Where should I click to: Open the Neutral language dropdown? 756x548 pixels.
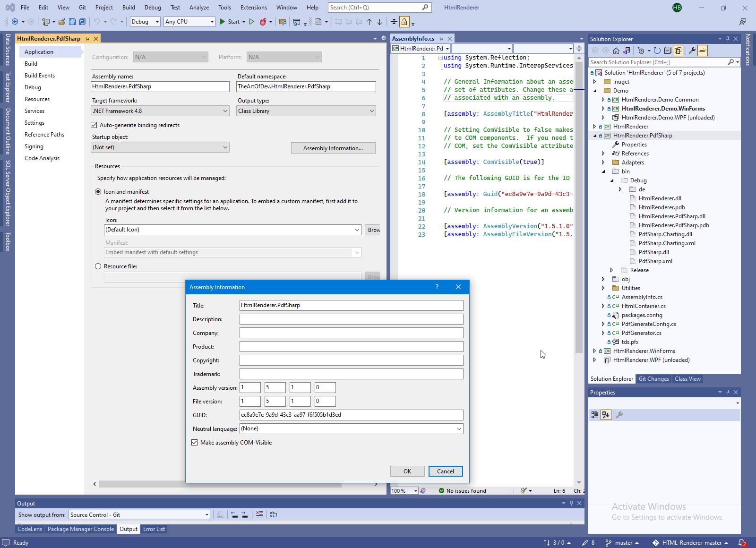click(x=459, y=429)
